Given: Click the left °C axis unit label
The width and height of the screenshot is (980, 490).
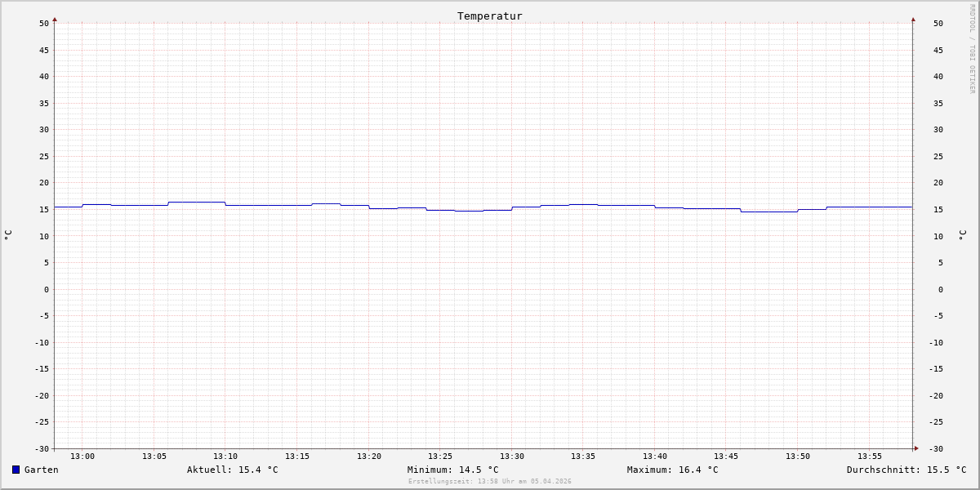Looking at the screenshot, I should (x=8, y=235).
